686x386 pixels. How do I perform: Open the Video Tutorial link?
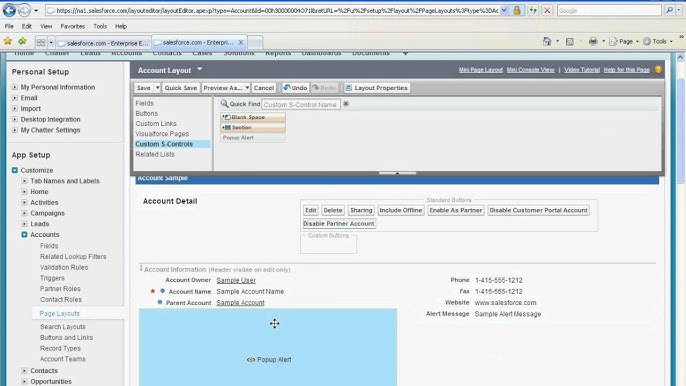point(582,70)
